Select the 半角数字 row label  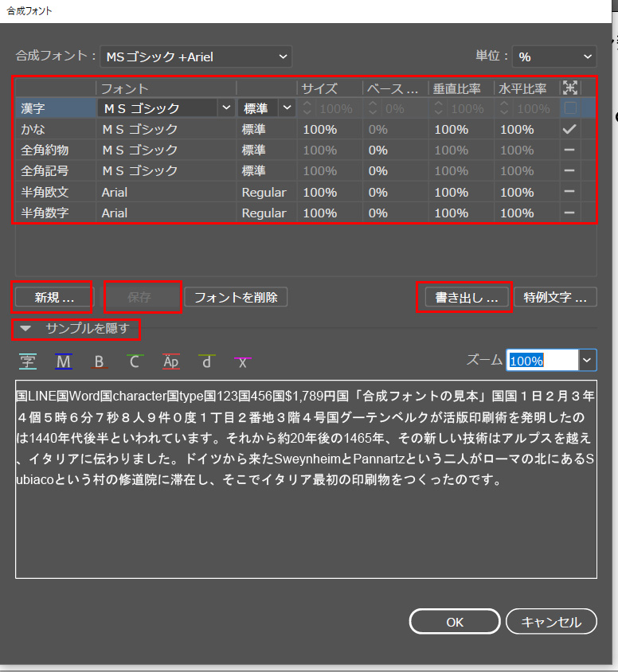pyautogui.click(x=45, y=213)
